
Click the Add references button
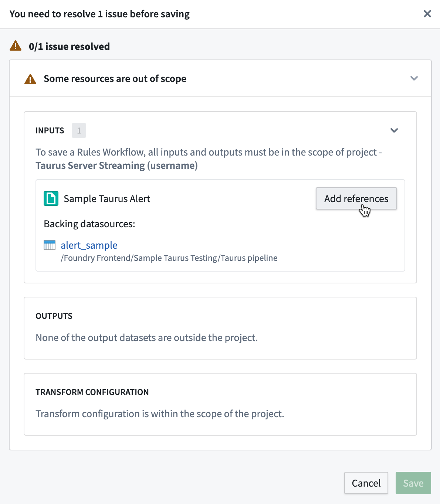coord(356,198)
